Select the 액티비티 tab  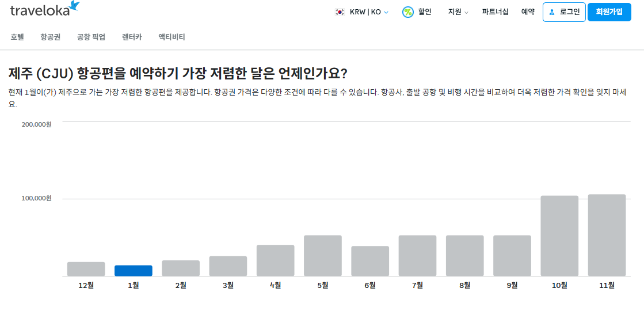(172, 37)
